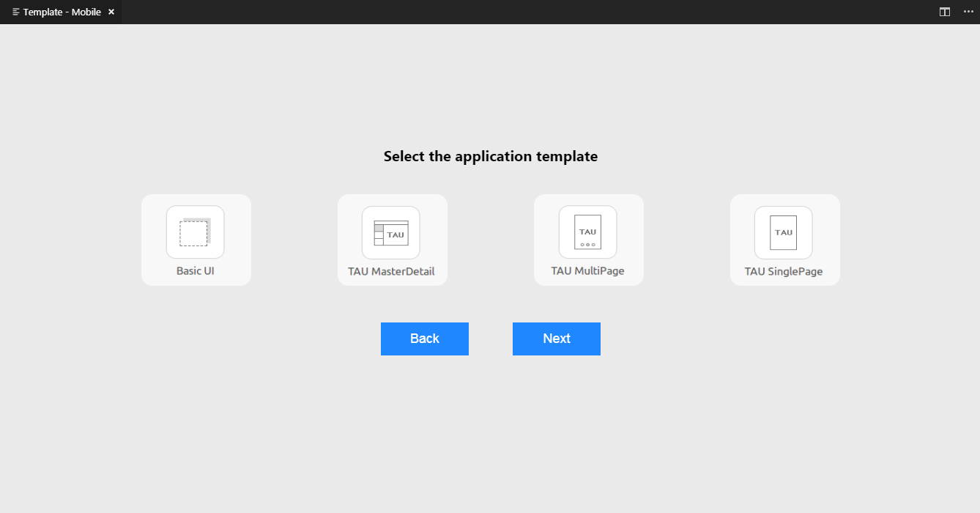Open the editor more actions ellipsis icon
980x513 pixels.
(968, 12)
